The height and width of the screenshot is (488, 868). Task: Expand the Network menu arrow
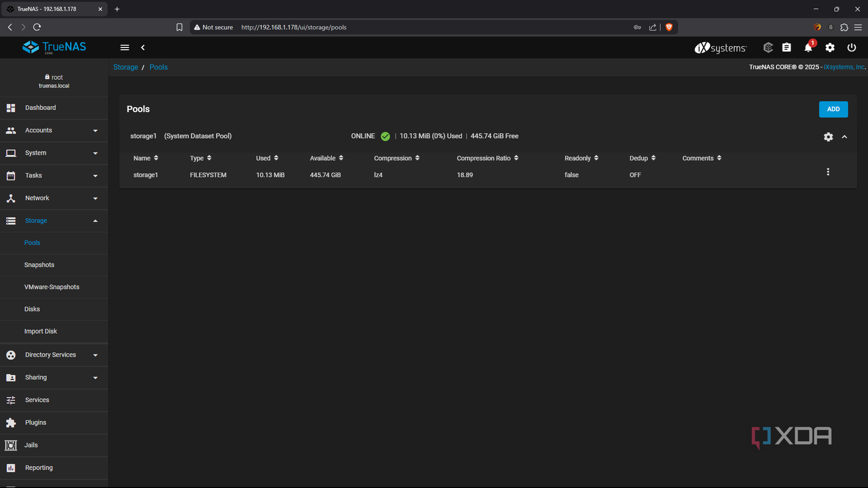click(x=95, y=198)
